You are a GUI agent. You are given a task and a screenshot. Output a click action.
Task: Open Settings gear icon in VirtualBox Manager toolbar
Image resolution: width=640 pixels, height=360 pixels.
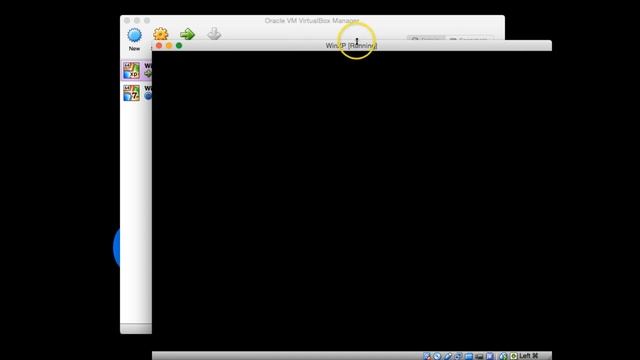[160, 34]
